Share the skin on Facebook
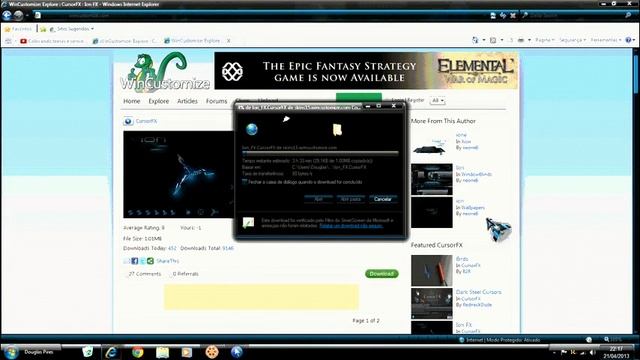Screen dimensions: 640x360 pos(134,261)
